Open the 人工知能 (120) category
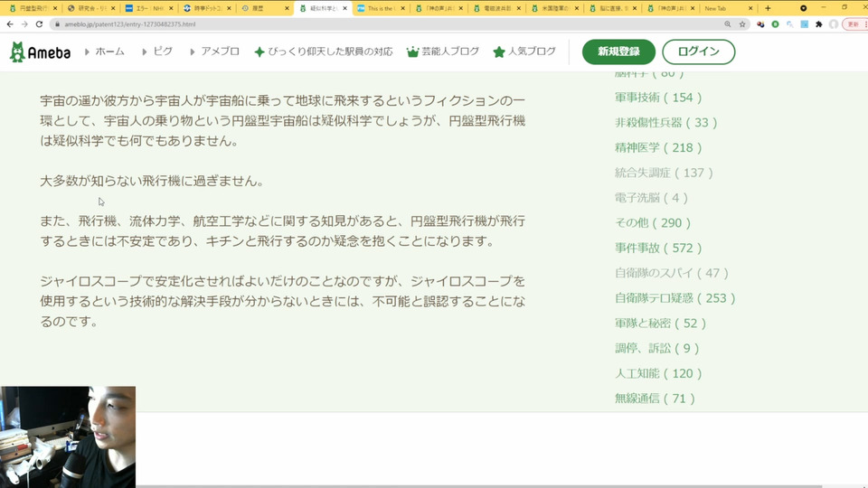This screenshot has height=488, width=868. tap(658, 373)
